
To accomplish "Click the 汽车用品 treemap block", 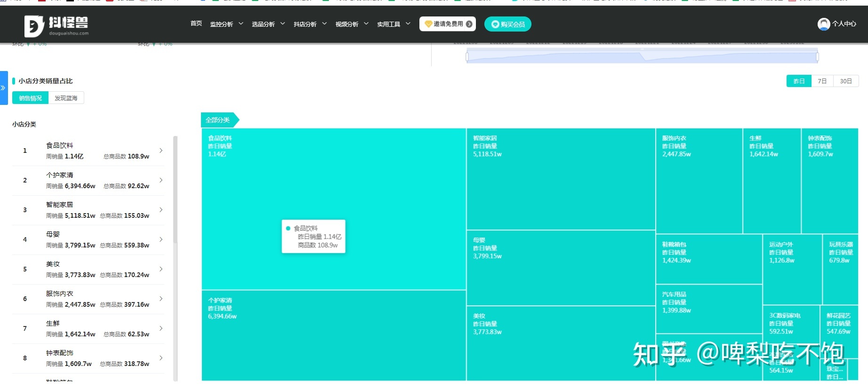I will [709, 309].
